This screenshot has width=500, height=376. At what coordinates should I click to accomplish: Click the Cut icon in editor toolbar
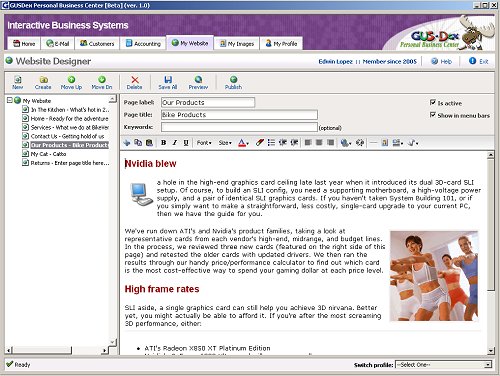coord(127,143)
